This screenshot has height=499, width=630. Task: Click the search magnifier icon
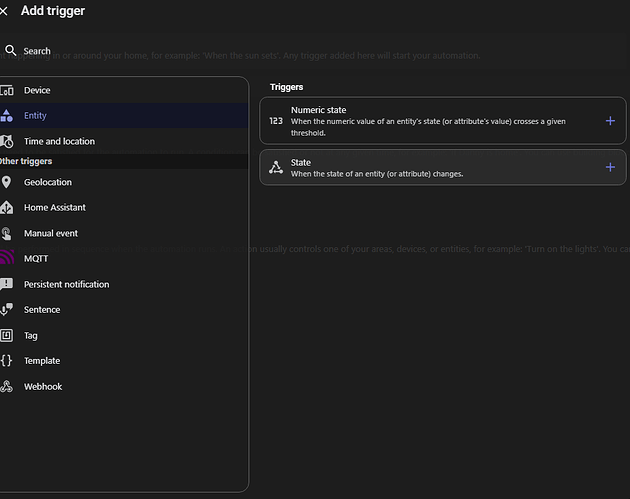[10, 50]
